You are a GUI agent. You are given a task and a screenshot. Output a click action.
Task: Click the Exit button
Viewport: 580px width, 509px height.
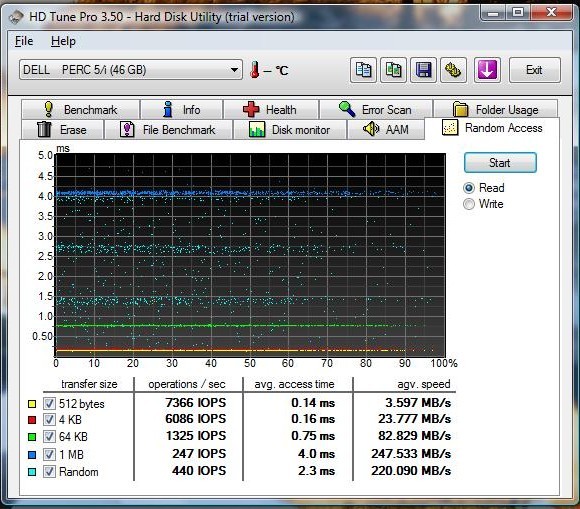(x=535, y=70)
